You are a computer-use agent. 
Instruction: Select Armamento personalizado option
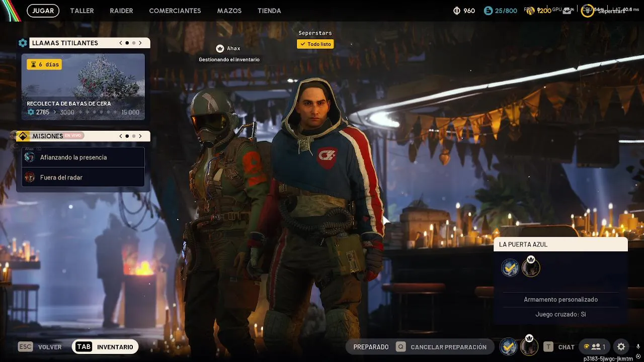click(560, 300)
